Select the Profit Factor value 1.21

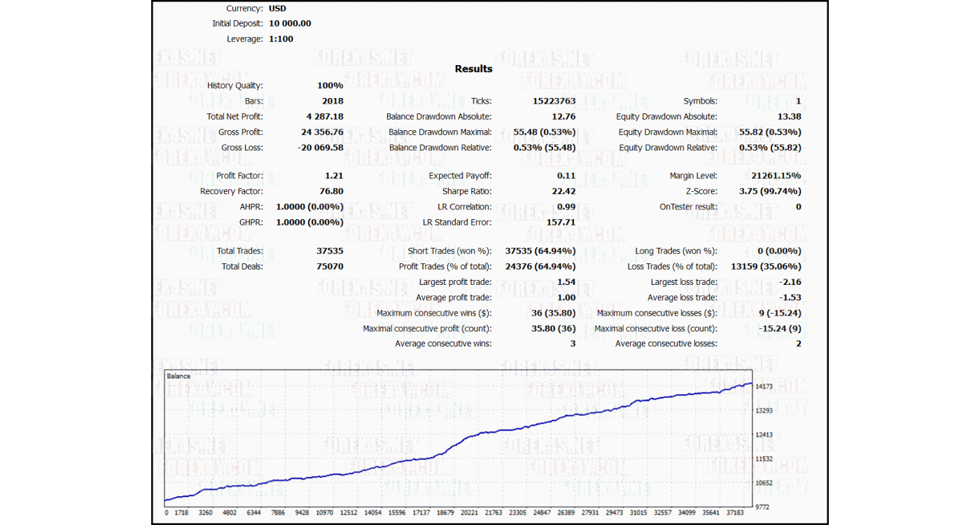click(x=335, y=176)
